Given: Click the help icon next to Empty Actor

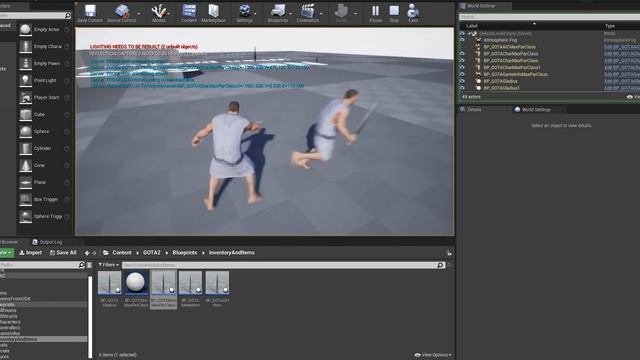Looking at the screenshot, I should [67, 30].
